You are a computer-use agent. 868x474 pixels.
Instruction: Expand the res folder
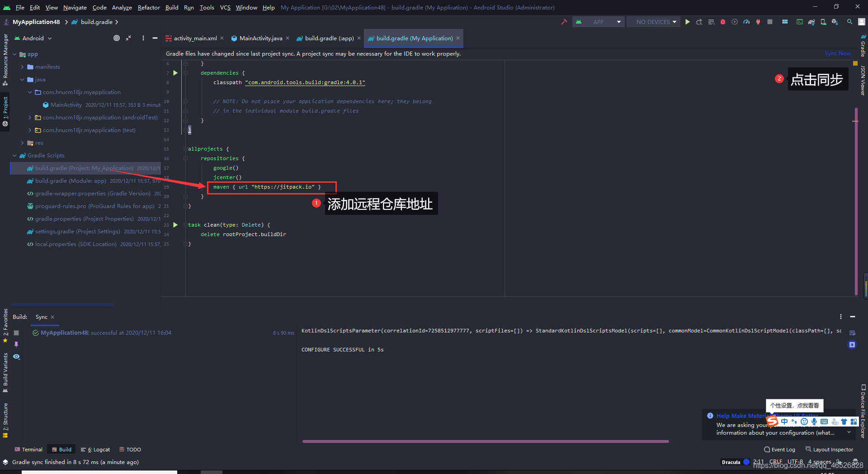tap(22, 143)
